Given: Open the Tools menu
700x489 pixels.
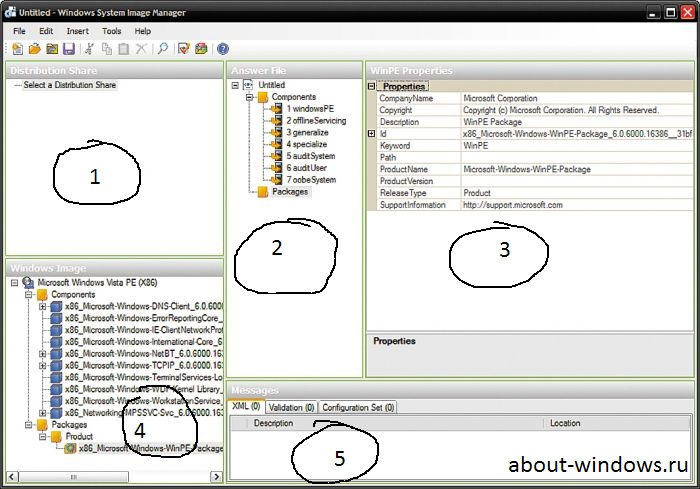Looking at the screenshot, I should pyautogui.click(x=112, y=31).
